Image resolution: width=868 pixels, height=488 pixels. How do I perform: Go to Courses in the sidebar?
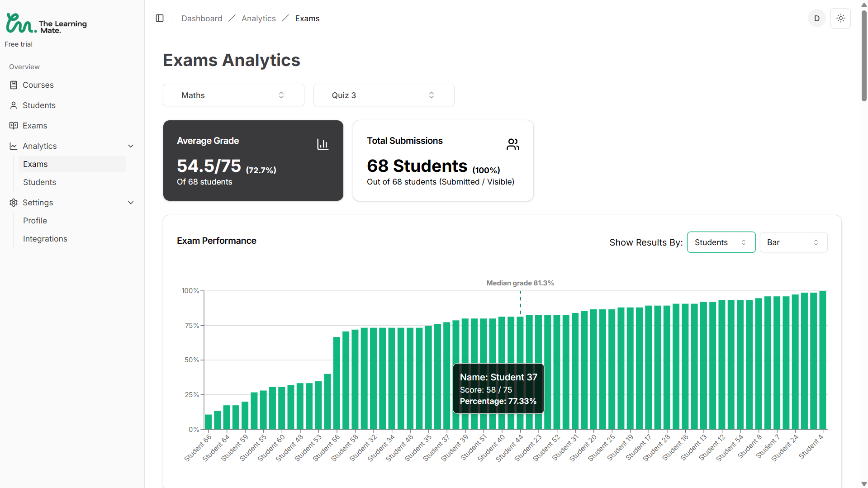38,85
